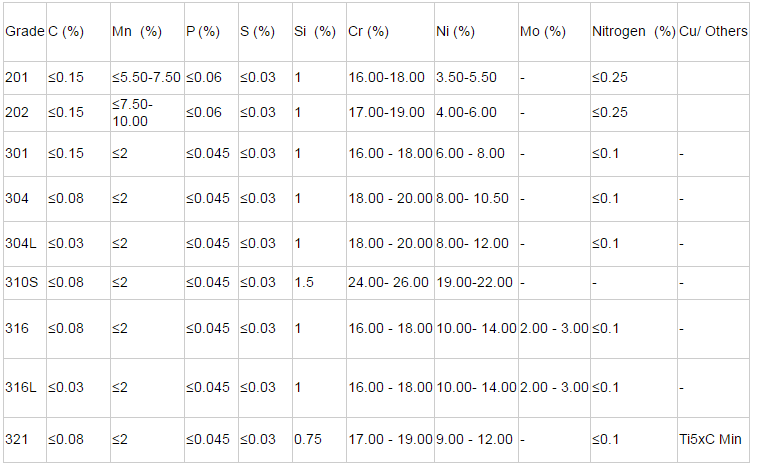763x466 pixels.
Task: Select the Mn (%) header cell
Action: (137, 31)
